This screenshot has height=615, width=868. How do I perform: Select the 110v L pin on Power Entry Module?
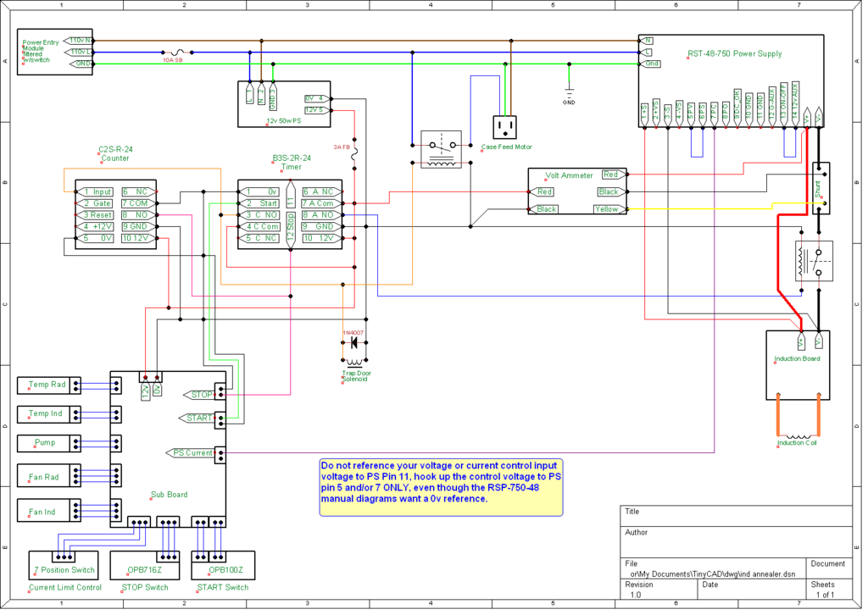[x=78, y=52]
